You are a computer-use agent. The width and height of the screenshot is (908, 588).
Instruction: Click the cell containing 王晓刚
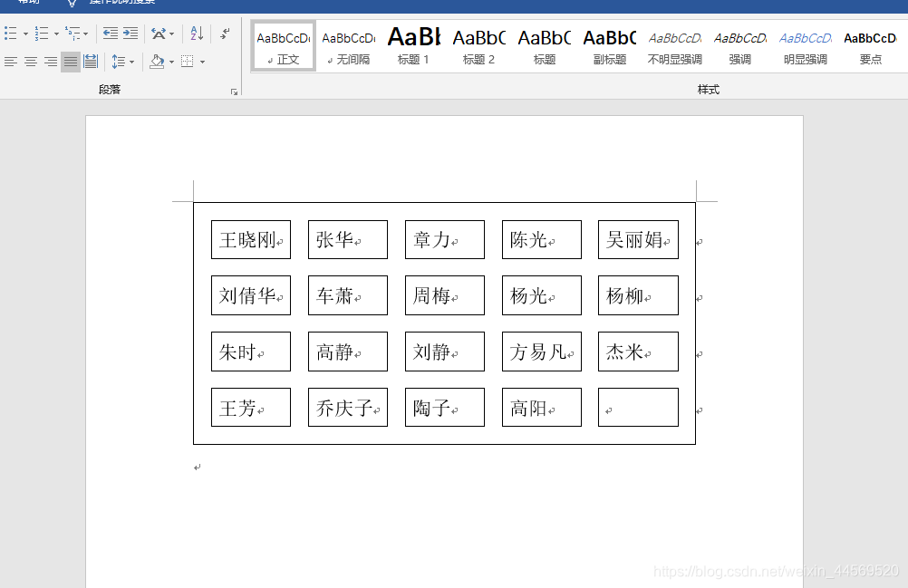[x=251, y=239]
